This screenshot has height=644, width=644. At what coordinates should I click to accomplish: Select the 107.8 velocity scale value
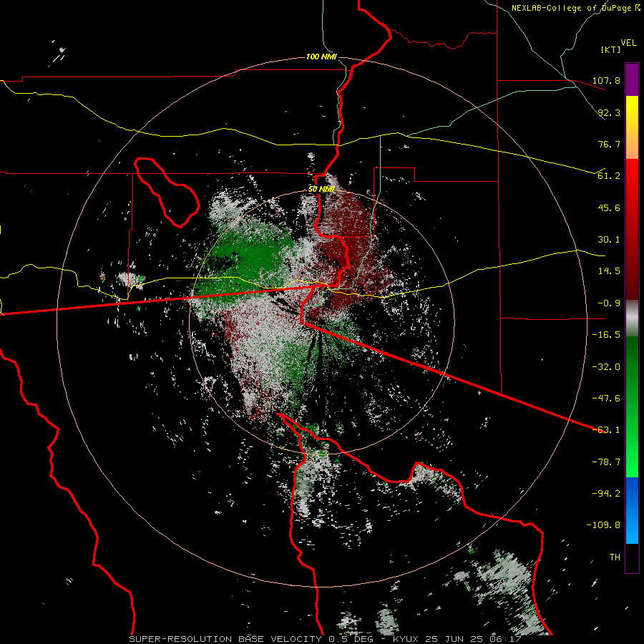(x=606, y=80)
